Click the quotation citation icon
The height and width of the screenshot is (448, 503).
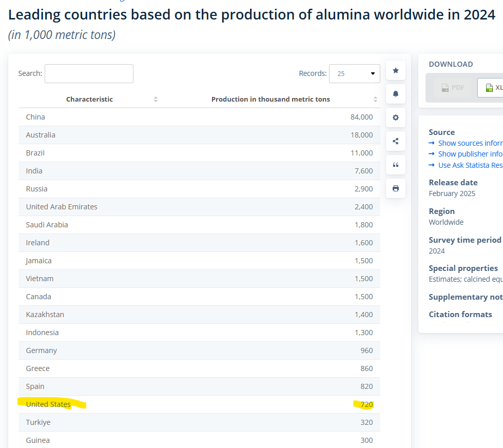point(395,165)
